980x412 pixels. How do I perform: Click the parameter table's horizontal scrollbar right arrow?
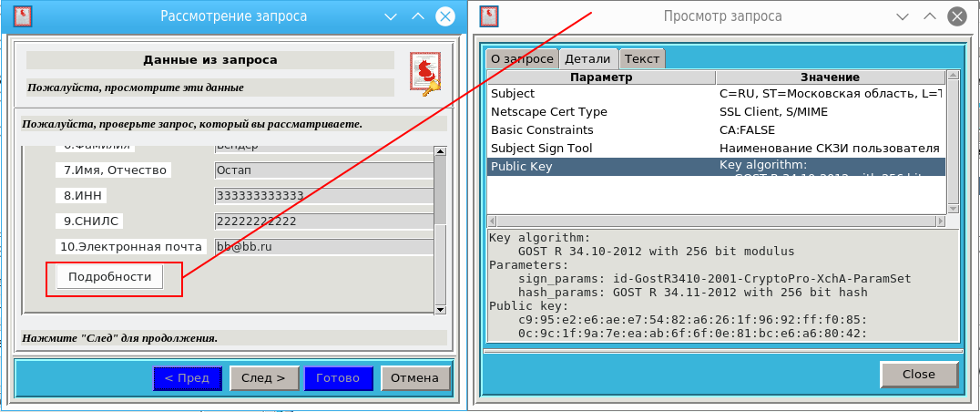click(939, 221)
